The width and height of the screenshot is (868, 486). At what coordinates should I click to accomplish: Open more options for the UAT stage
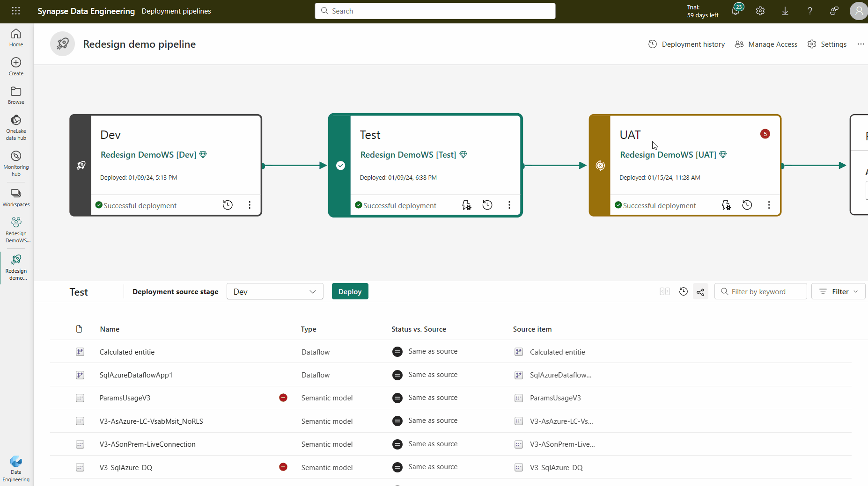coord(769,205)
